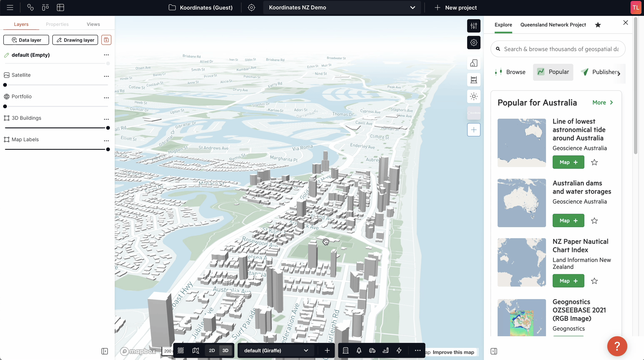644x360 pixels.
Task: Click the red save layer icon
Action: [x=106, y=40]
